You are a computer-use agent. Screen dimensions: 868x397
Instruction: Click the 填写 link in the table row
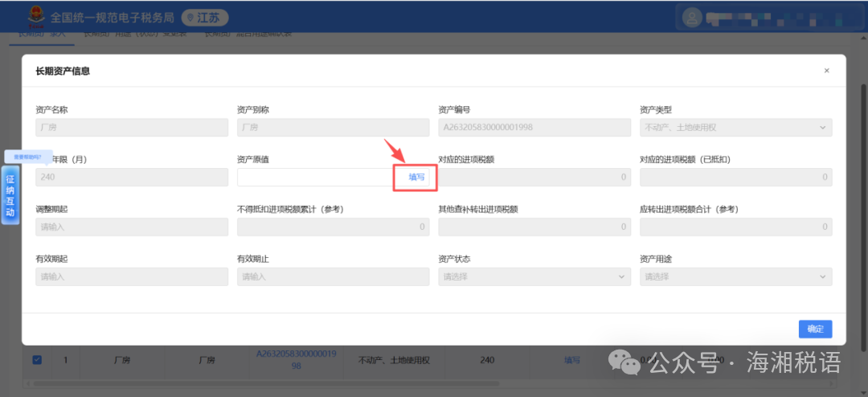point(572,360)
